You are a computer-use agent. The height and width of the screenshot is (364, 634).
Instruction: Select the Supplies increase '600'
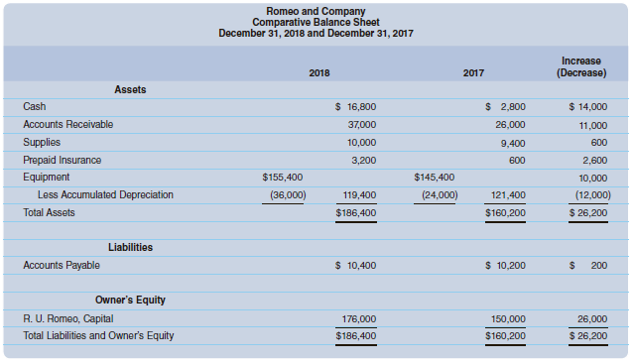click(599, 143)
